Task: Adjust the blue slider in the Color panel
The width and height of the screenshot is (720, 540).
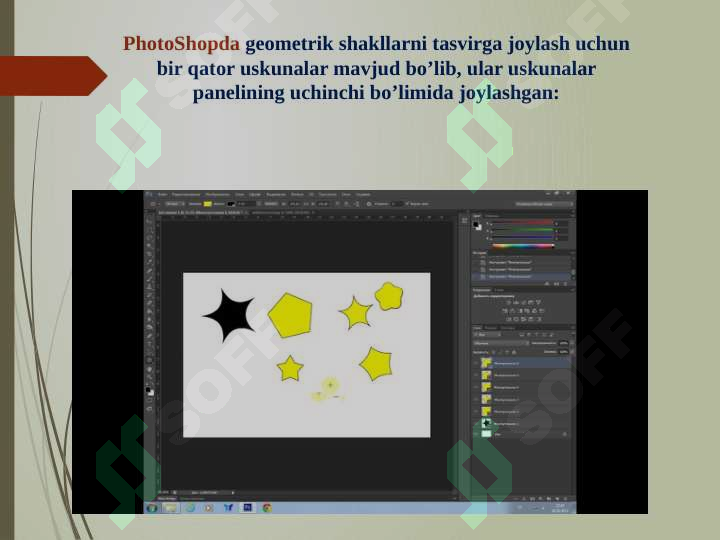Action: (x=523, y=238)
